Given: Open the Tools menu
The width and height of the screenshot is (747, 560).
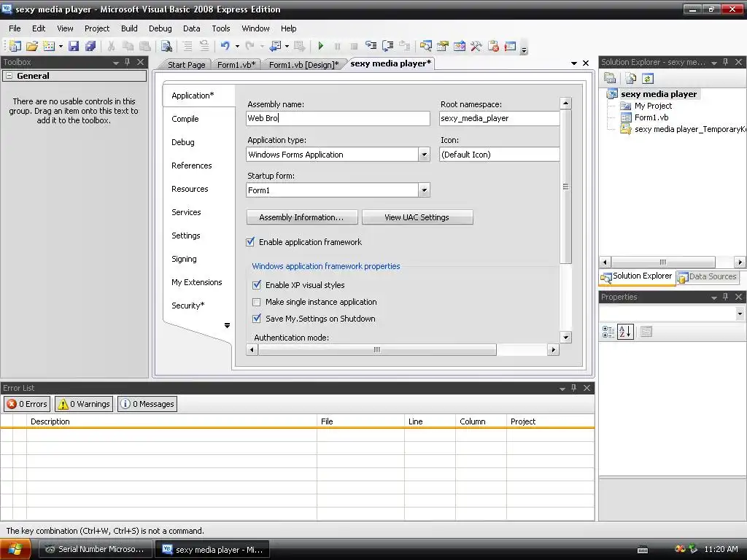Looking at the screenshot, I should tap(221, 28).
